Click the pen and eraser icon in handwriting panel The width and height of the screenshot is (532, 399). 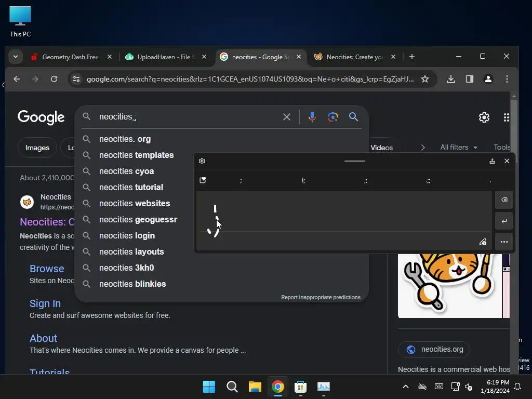point(483,242)
